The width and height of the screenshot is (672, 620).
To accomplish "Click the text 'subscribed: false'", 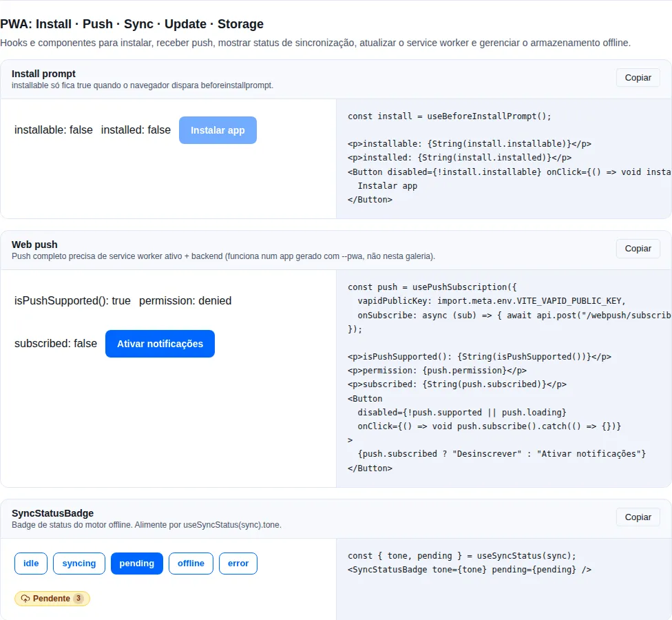I will (x=56, y=344).
